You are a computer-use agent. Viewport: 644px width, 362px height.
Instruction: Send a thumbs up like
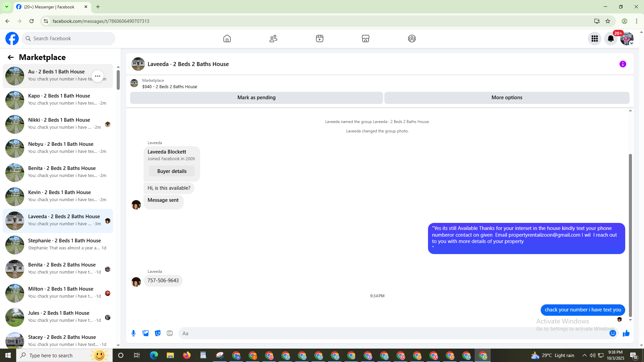pyautogui.click(x=626, y=333)
